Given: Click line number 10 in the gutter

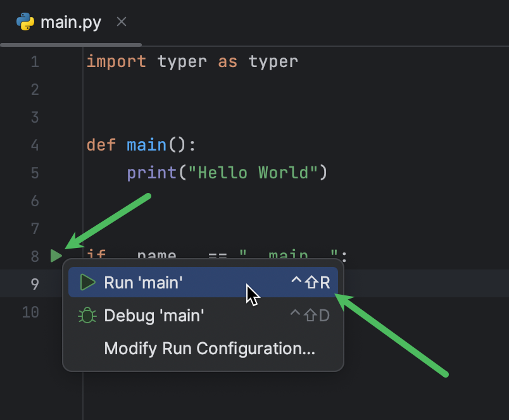Looking at the screenshot, I should point(30,312).
